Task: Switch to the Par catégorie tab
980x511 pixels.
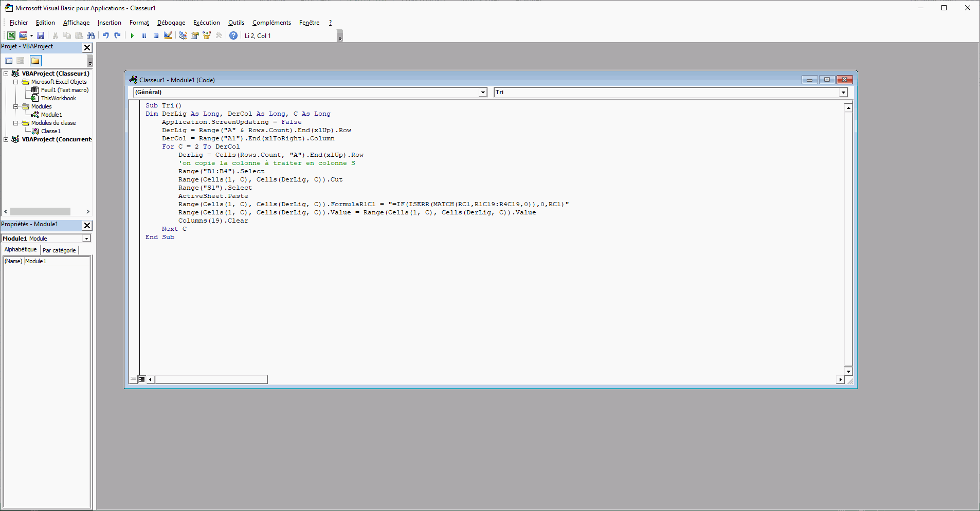Action: click(x=59, y=250)
